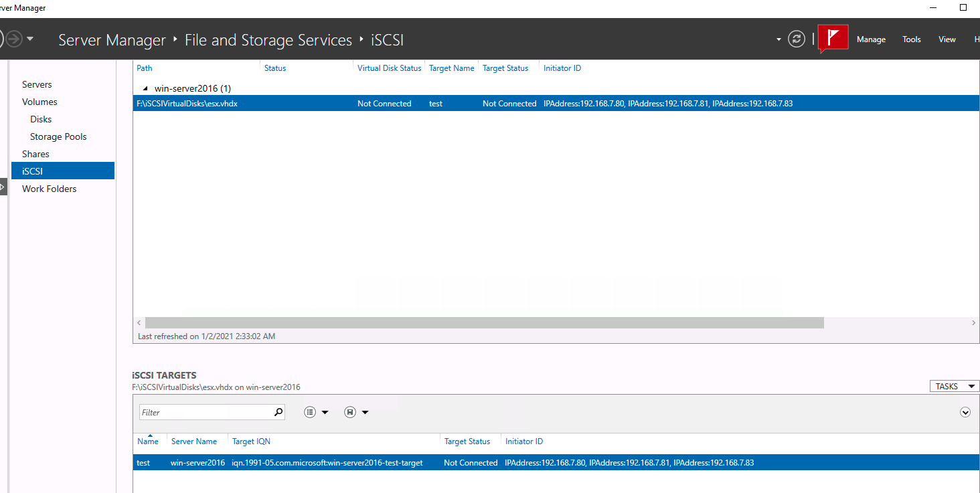Sort iSCSI targets by Target IQN column
Viewport: 980px width, 493px height.
(x=251, y=441)
